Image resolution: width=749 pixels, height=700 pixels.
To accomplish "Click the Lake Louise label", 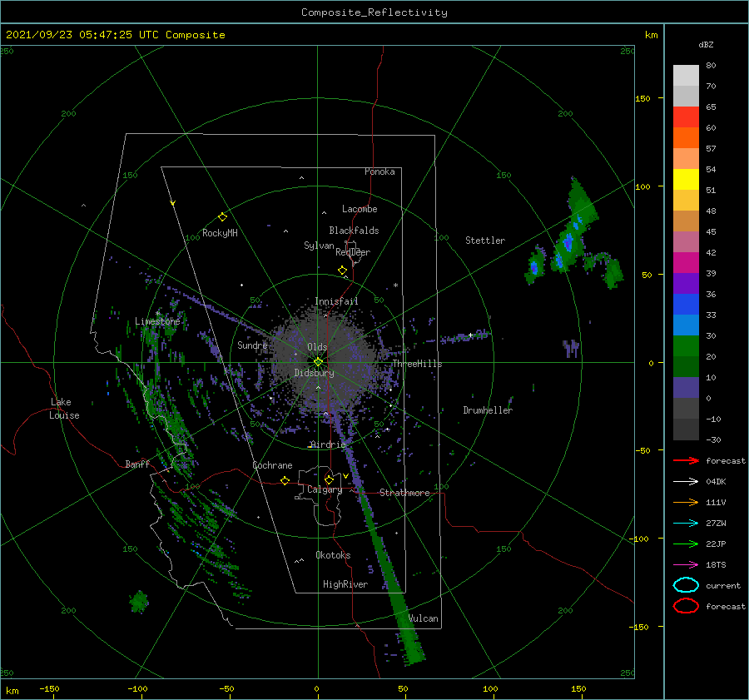I will coord(64,409).
